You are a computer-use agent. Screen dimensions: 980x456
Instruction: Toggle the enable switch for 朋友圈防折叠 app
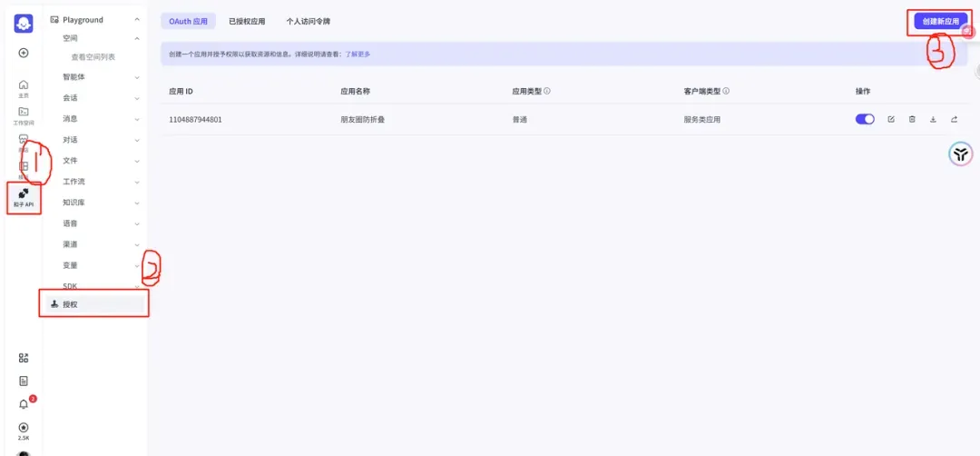(x=865, y=119)
